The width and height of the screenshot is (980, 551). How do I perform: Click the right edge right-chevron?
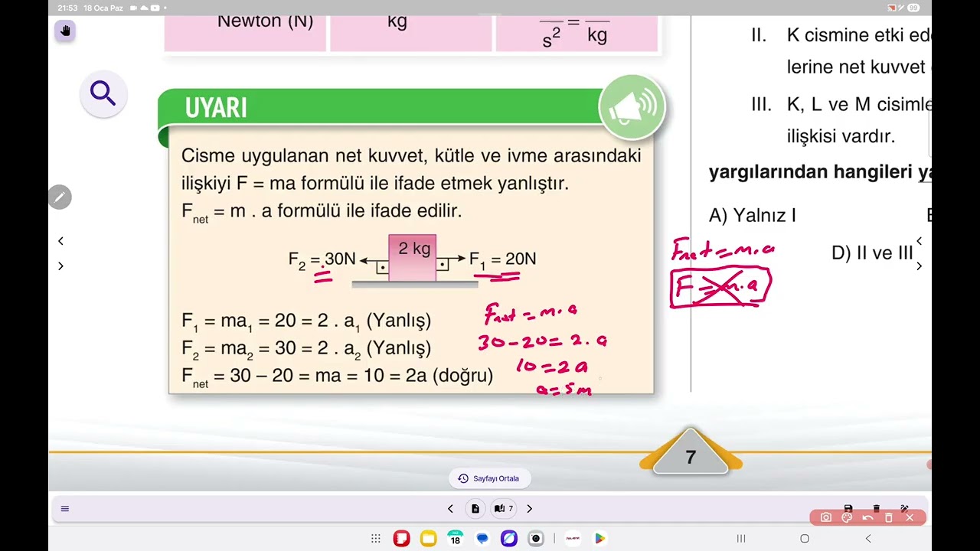pos(920,266)
